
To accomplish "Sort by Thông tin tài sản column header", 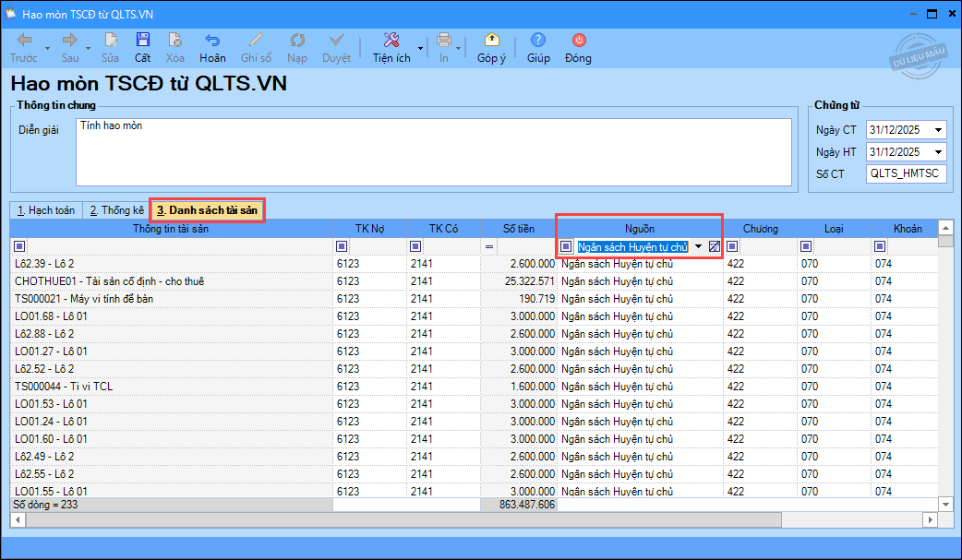I will coord(171,229).
